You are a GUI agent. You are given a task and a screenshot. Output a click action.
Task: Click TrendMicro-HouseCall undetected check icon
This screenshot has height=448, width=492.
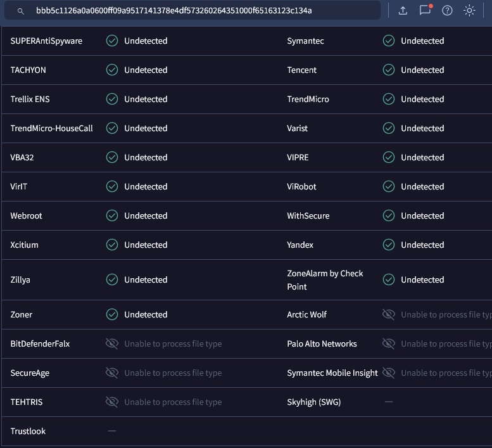[x=112, y=128]
